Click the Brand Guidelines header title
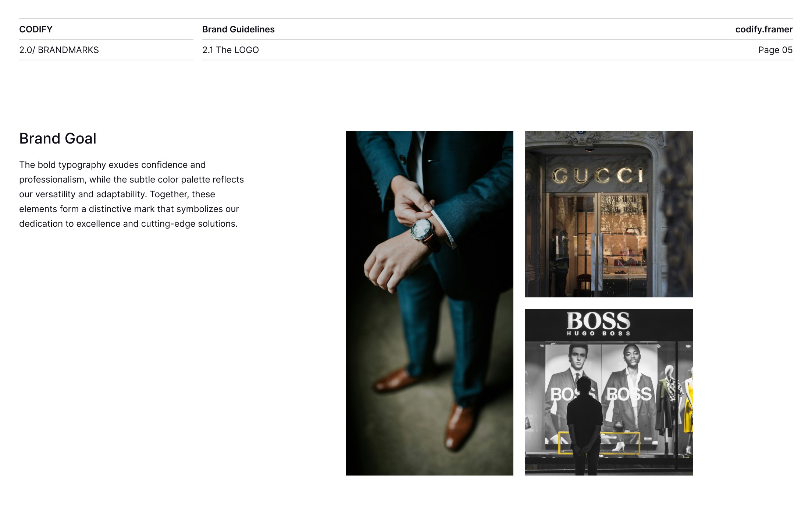This screenshot has width=812, height=530. (238, 29)
